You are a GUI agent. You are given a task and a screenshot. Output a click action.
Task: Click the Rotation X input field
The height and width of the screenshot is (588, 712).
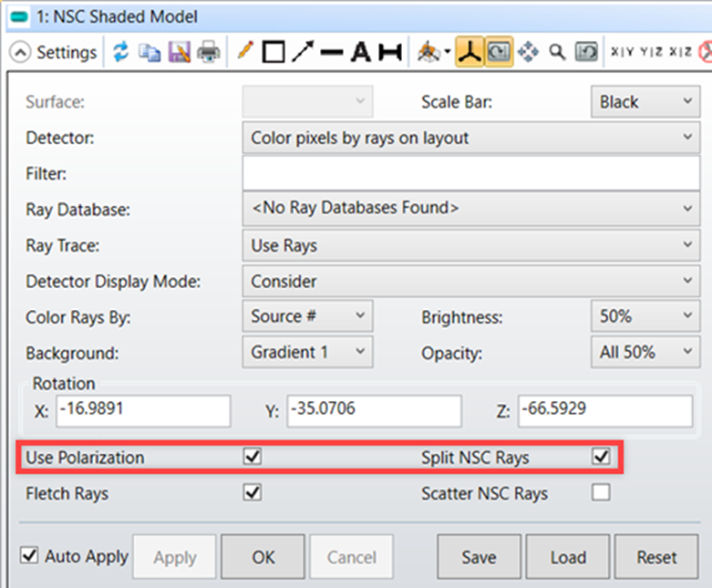[x=142, y=410]
